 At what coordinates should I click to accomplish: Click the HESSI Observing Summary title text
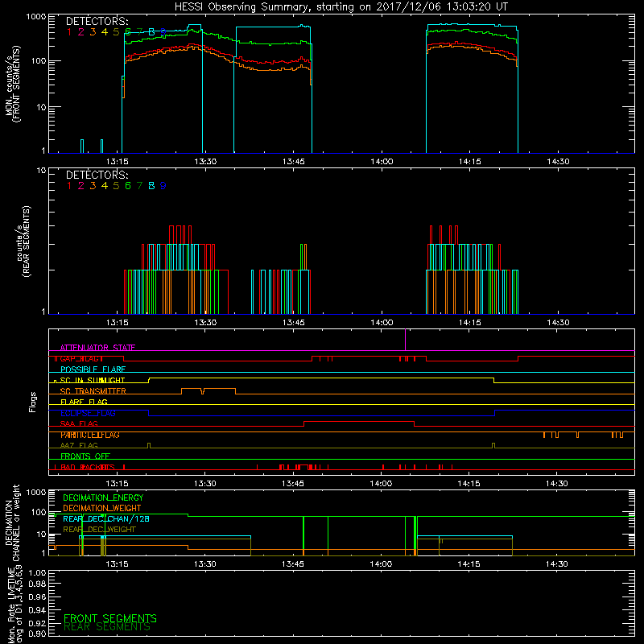(341, 7)
